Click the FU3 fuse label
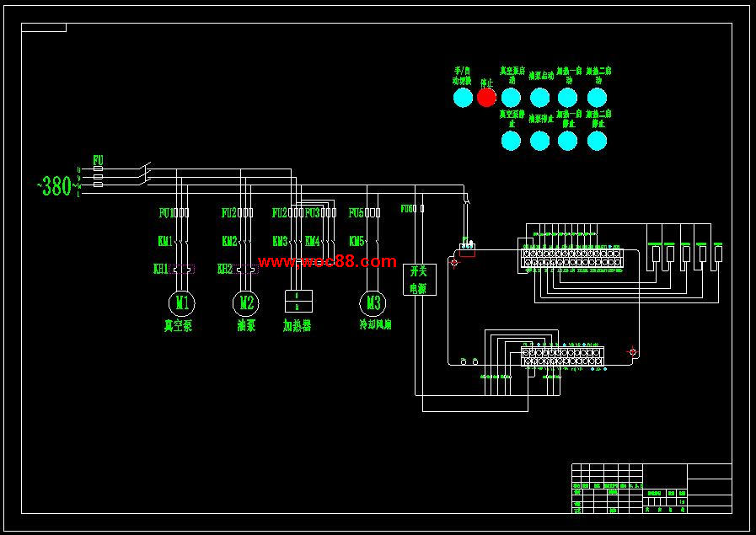756x535 pixels. point(313,212)
